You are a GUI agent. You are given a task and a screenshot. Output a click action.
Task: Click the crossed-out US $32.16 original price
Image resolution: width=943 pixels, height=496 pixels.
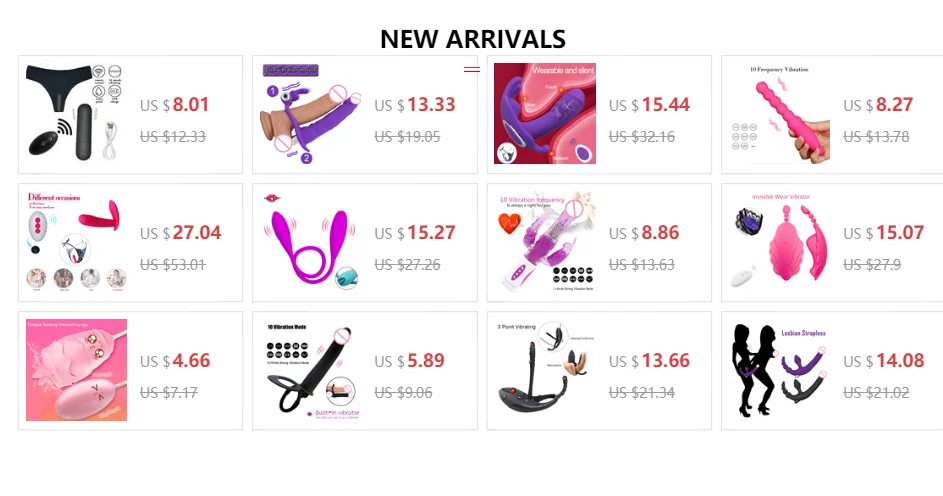(x=642, y=137)
